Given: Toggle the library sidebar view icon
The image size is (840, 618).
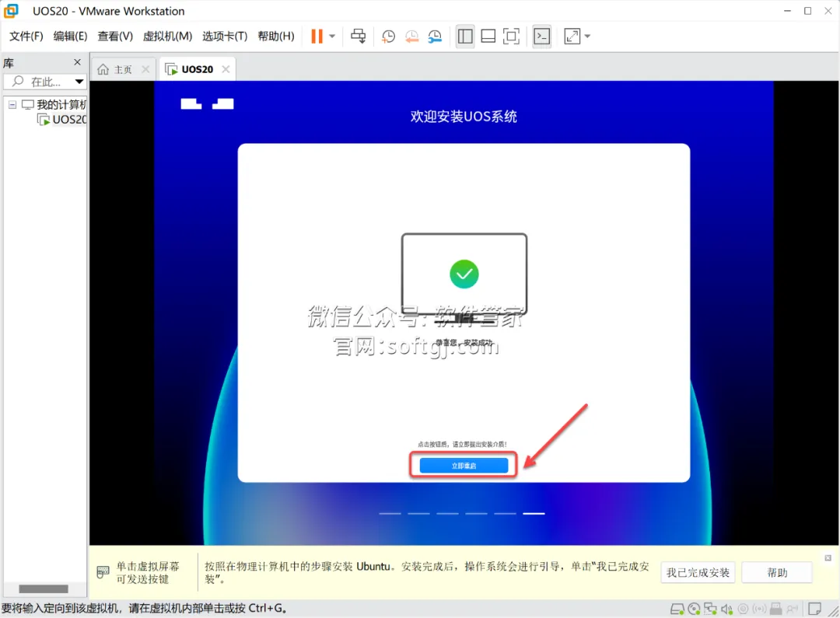Looking at the screenshot, I should point(465,37).
